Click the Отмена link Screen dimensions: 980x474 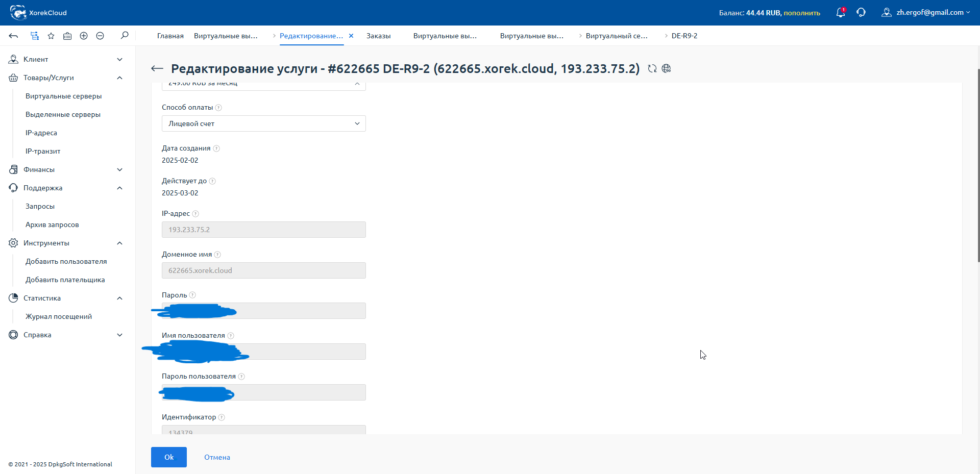pyautogui.click(x=217, y=457)
